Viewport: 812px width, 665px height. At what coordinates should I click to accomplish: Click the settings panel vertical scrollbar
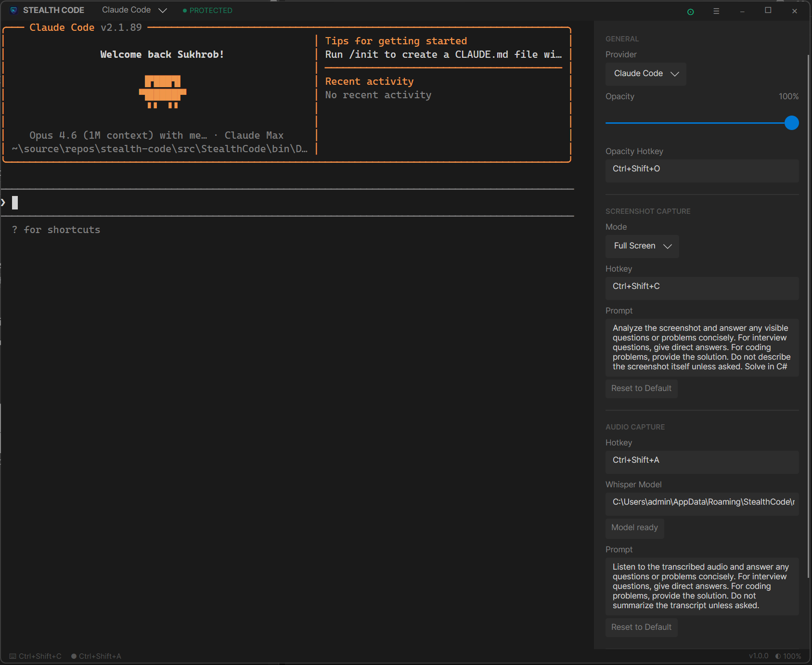coord(808,316)
